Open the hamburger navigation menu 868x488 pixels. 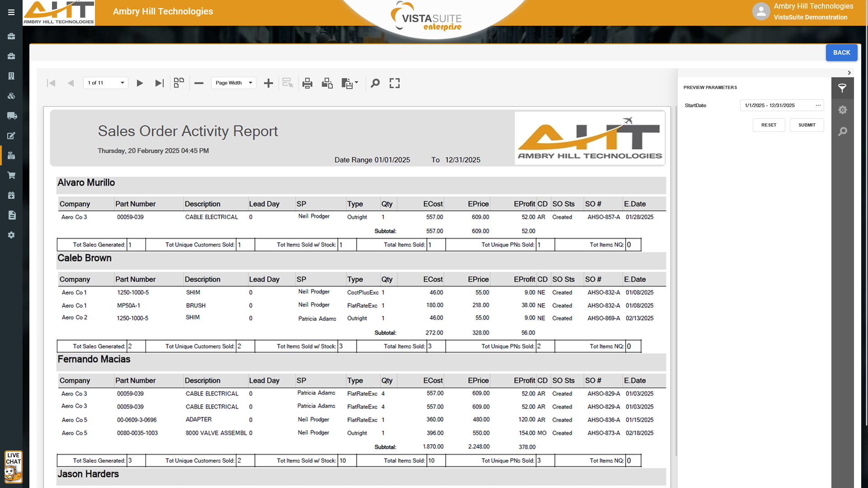pos(11,13)
